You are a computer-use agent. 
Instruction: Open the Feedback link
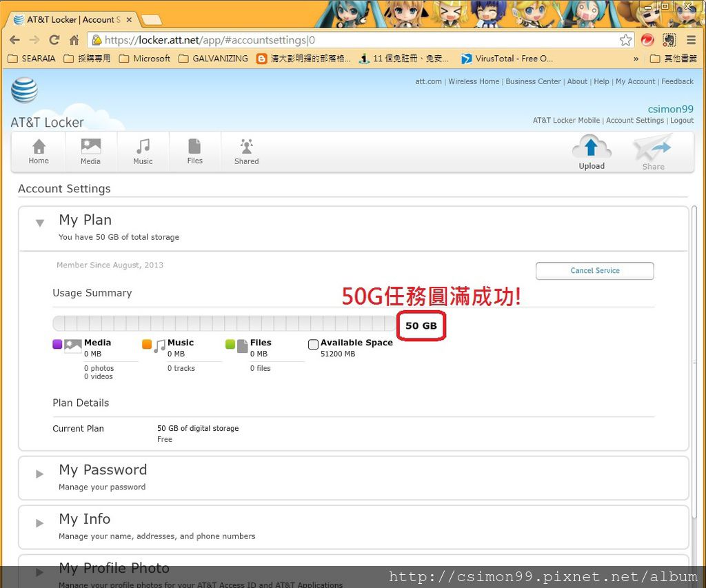tap(677, 81)
